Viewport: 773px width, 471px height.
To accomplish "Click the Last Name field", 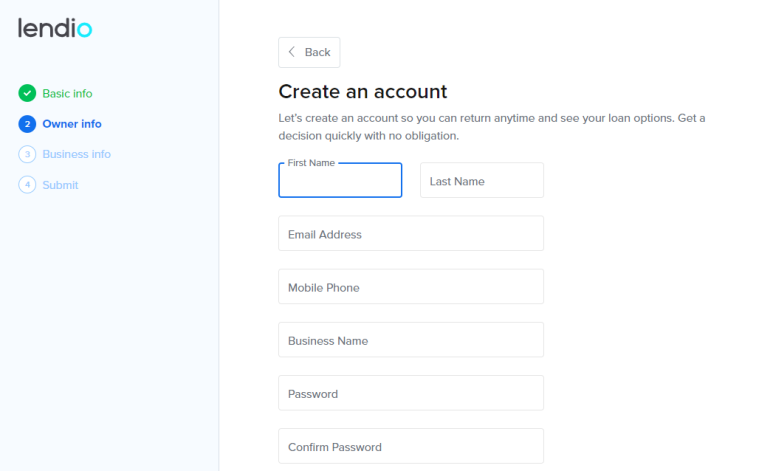I will click(482, 180).
